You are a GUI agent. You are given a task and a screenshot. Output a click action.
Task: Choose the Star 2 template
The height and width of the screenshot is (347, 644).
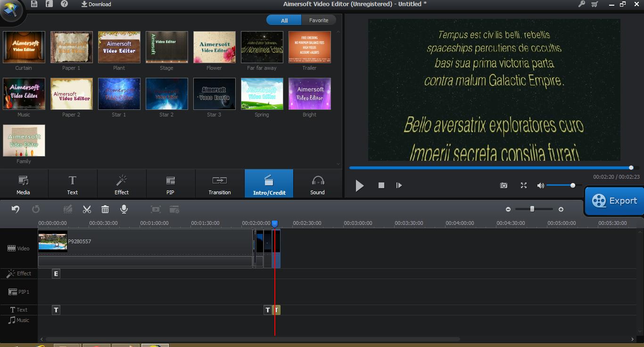(167, 94)
